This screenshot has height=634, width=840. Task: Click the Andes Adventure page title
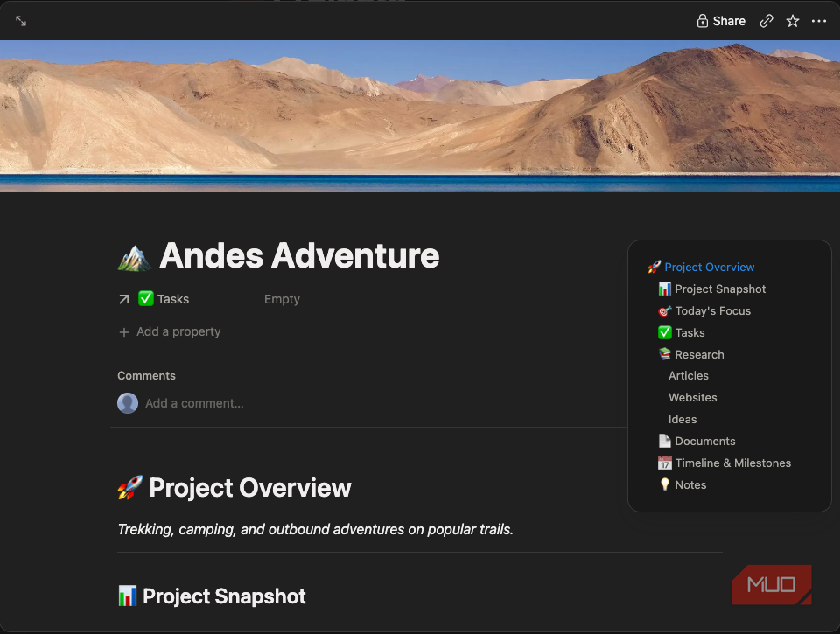click(299, 255)
